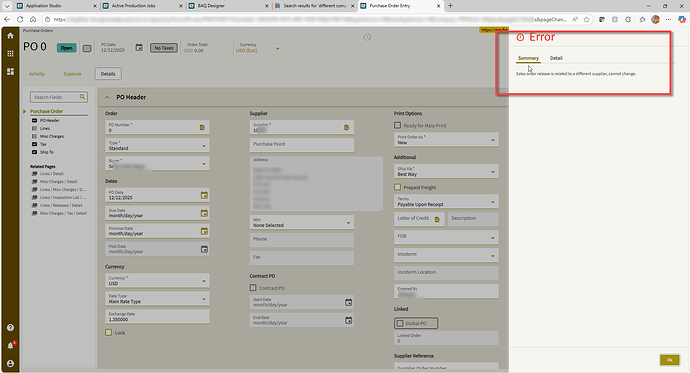This screenshot has width=690, height=373.
Task: Select the Summary tab in Error panel
Action: click(528, 58)
